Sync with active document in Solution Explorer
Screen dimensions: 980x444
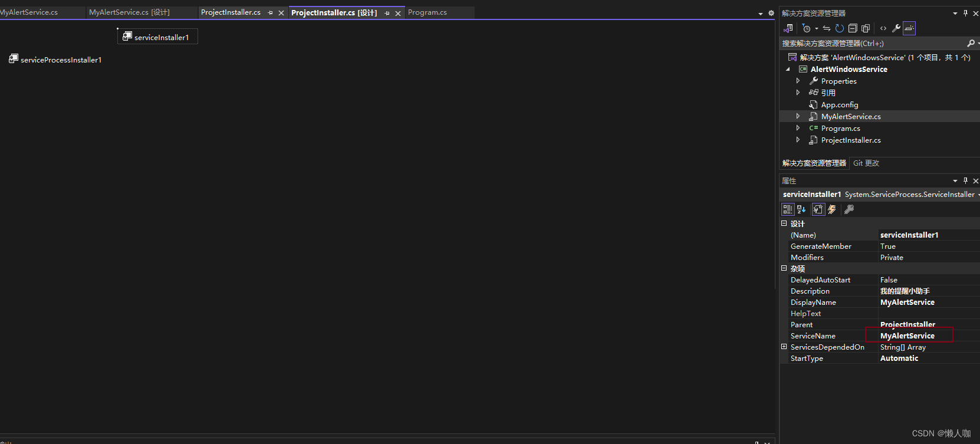[x=827, y=28]
